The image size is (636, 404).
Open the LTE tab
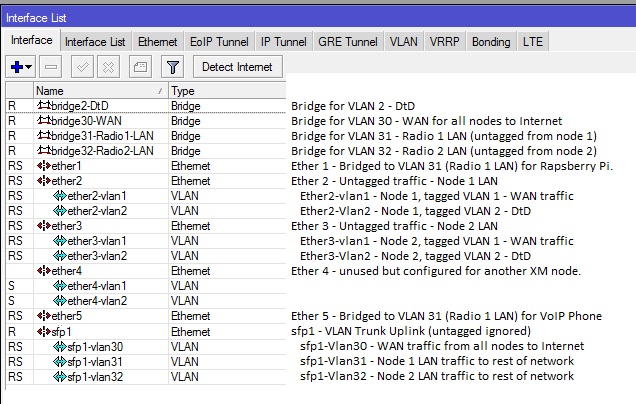point(531,41)
